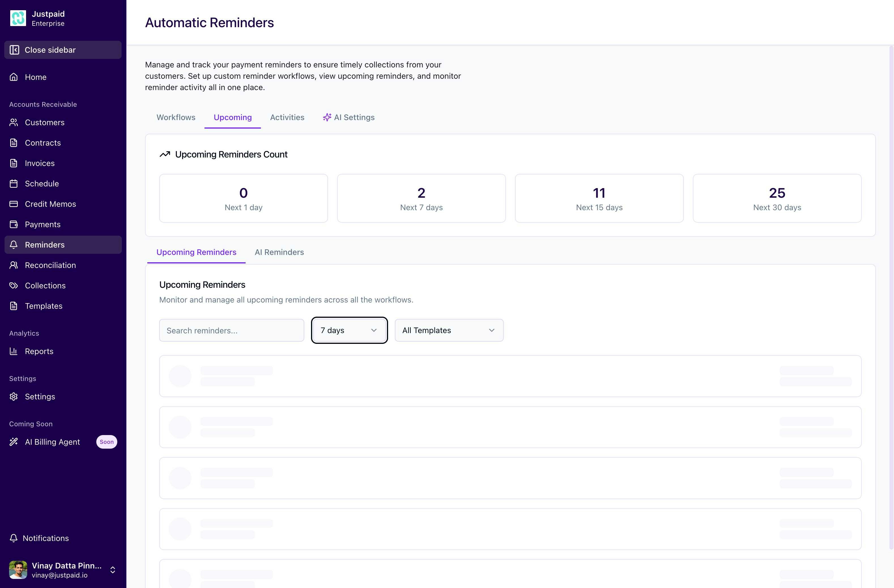Select the Collections tag icon
Image resolution: width=894 pixels, height=588 pixels.
tap(14, 286)
